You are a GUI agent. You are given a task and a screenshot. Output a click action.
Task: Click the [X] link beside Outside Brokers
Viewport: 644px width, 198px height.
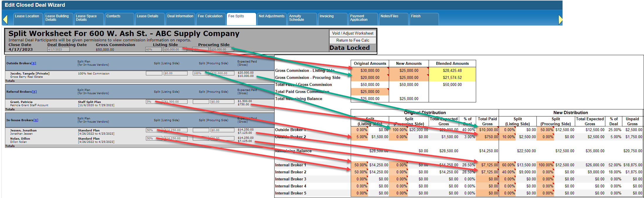tap(34, 63)
